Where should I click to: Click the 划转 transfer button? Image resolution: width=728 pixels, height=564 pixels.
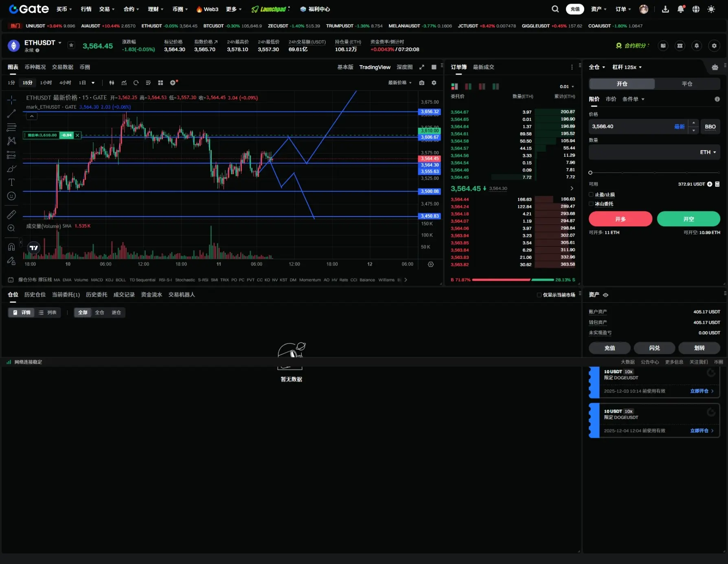tap(699, 348)
